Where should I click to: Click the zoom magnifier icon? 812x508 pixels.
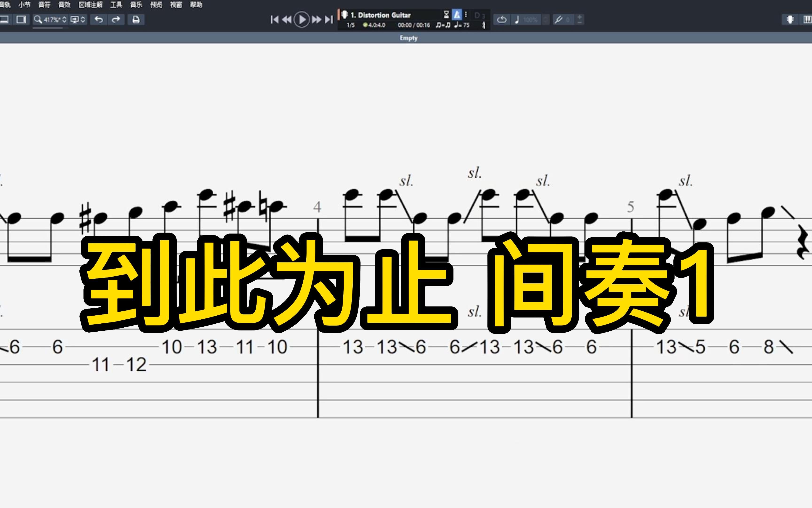click(x=38, y=20)
